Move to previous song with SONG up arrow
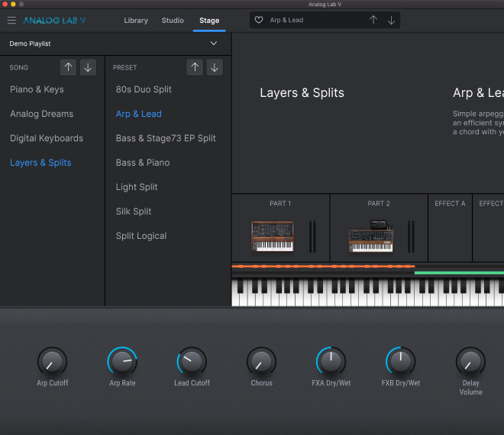Image resolution: width=504 pixels, height=435 pixels. click(x=68, y=67)
